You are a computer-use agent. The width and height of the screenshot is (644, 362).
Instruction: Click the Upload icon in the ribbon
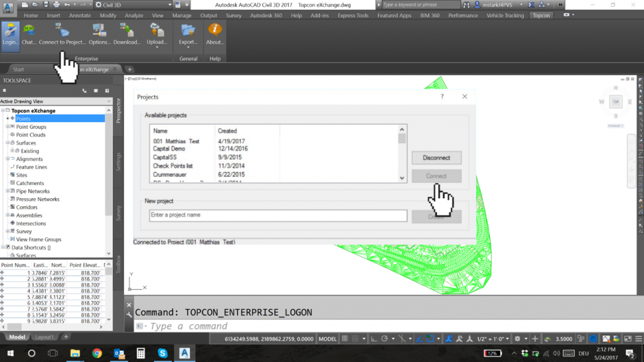[x=157, y=34]
